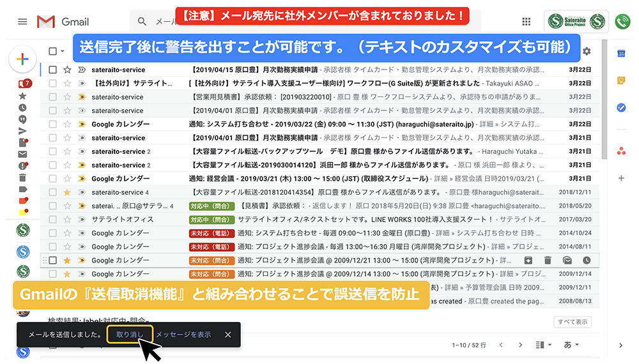This screenshot has height=364, width=639.
Task: Open the Snoozed clock icon
Action: (x=22, y=107)
